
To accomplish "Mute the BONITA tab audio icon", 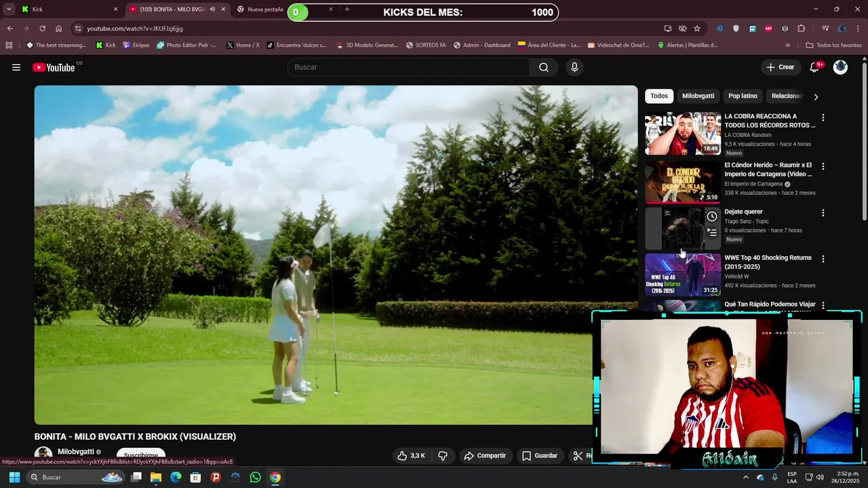I will (212, 9).
